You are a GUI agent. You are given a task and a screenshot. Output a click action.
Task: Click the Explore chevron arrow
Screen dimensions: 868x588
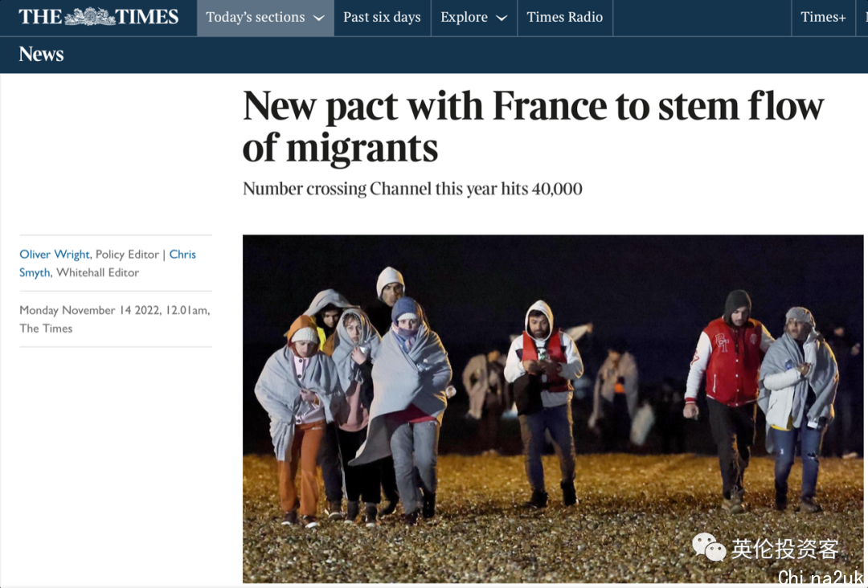pos(502,18)
